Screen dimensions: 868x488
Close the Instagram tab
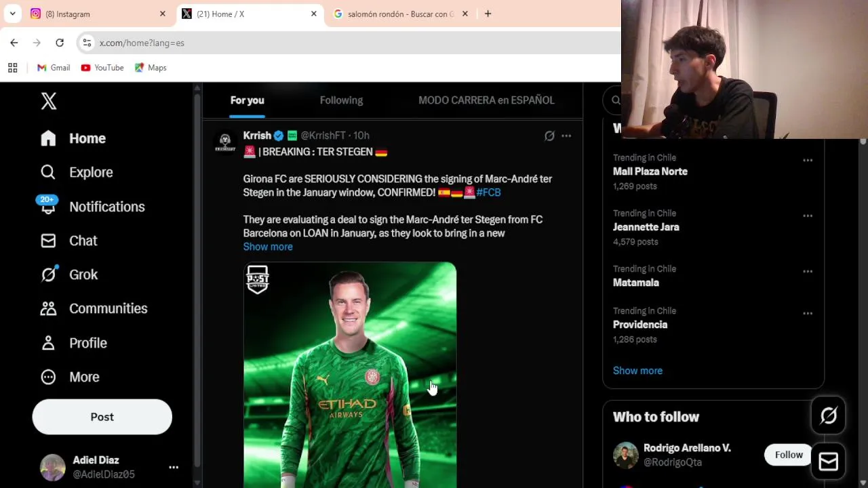click(x=162, y=14)
